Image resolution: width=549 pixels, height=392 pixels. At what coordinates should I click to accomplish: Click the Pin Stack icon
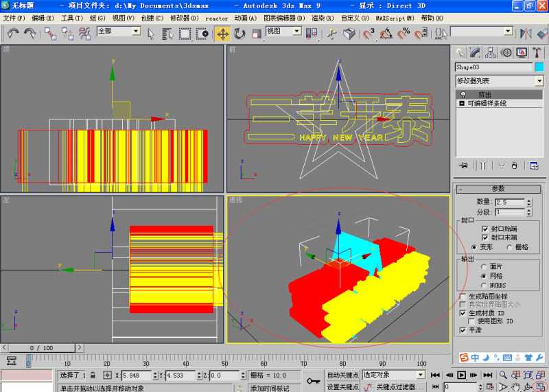click(x=464, y=165)
